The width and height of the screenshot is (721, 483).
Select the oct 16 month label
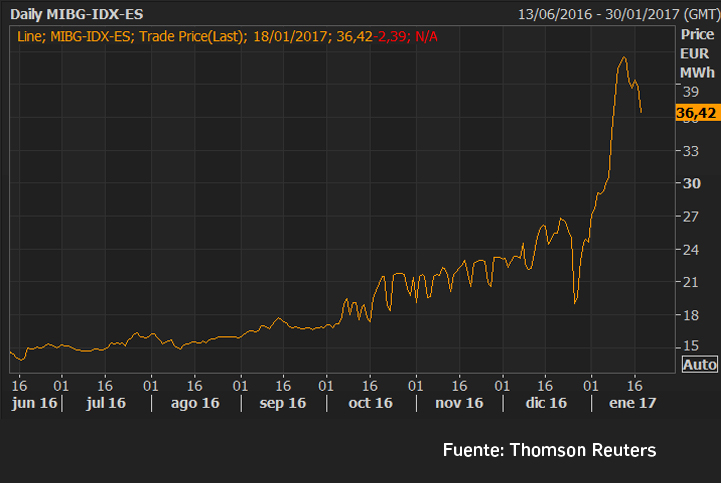[370, 403]
